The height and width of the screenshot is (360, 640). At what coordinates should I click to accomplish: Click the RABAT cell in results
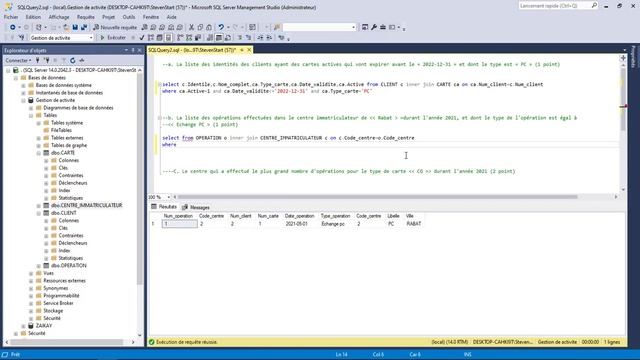[x=413, y=224]
